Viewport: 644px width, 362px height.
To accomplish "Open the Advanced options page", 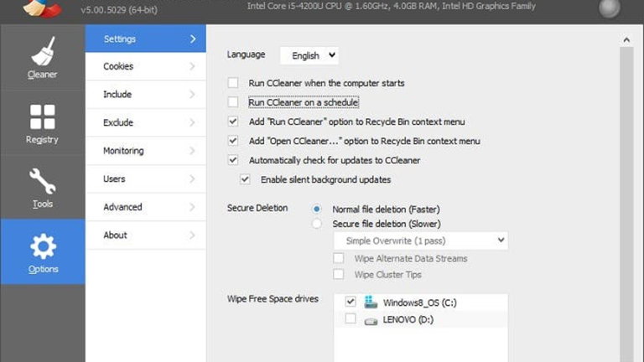I will [x=145, y=207].
